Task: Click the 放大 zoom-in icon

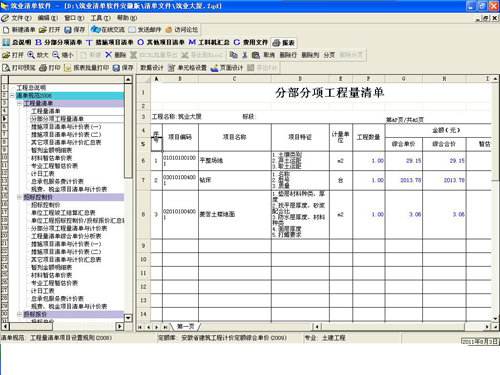Action: pyautogui.click(x=31, y=55)
